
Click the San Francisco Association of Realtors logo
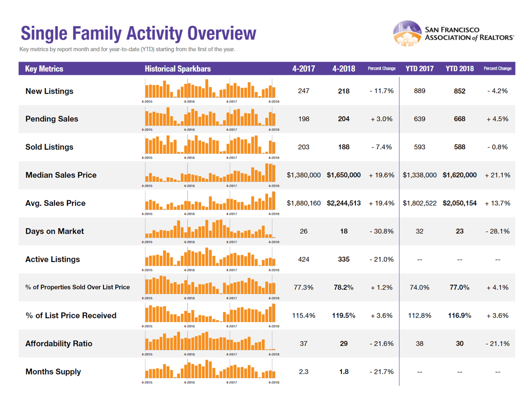click(453, 33)
